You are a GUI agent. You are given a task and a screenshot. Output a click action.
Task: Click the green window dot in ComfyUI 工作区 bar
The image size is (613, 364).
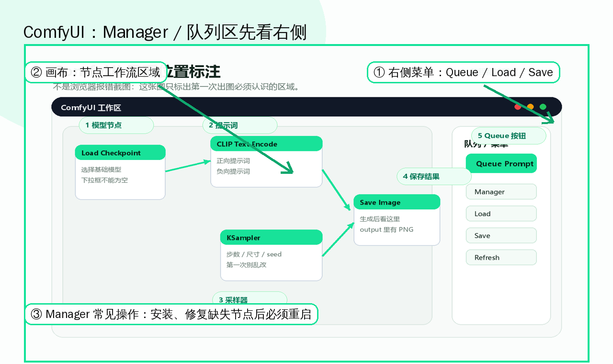543,107
